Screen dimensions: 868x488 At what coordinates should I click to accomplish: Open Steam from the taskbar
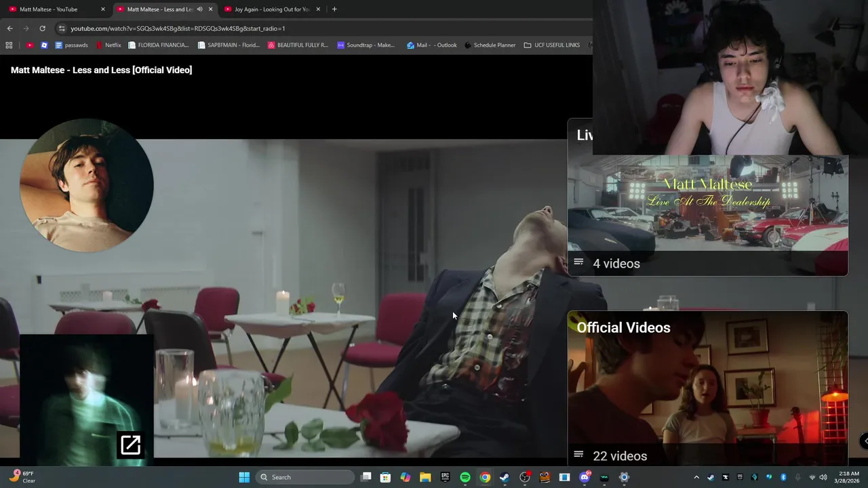505,477
